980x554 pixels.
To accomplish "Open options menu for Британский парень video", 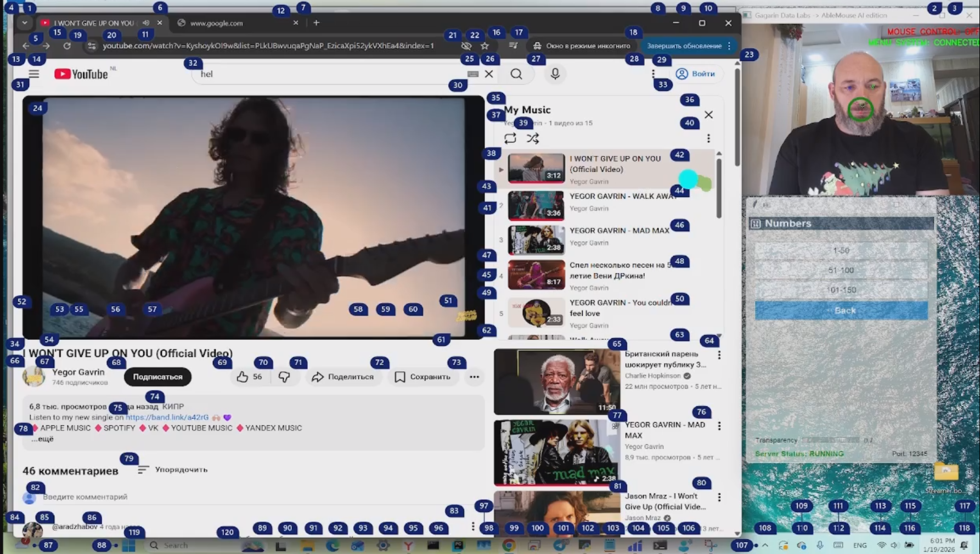I will (x=719, y=355).
